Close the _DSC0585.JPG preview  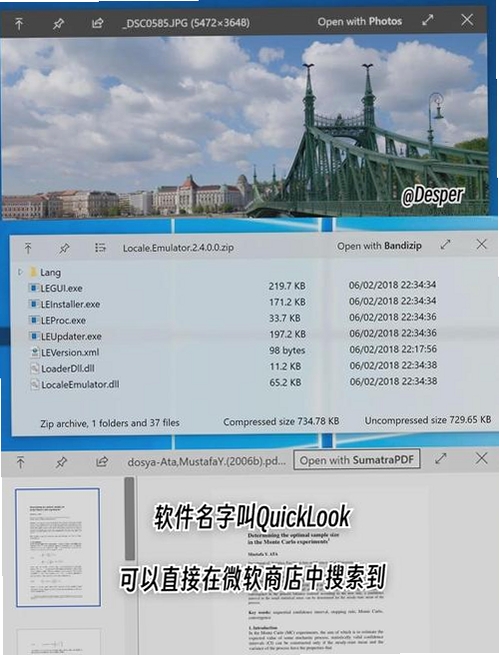(467, 20)
